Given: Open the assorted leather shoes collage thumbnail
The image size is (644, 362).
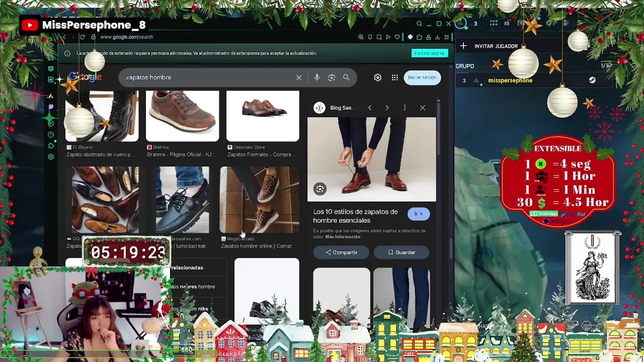Looking at the screenshot, I should tap(105, 200).
